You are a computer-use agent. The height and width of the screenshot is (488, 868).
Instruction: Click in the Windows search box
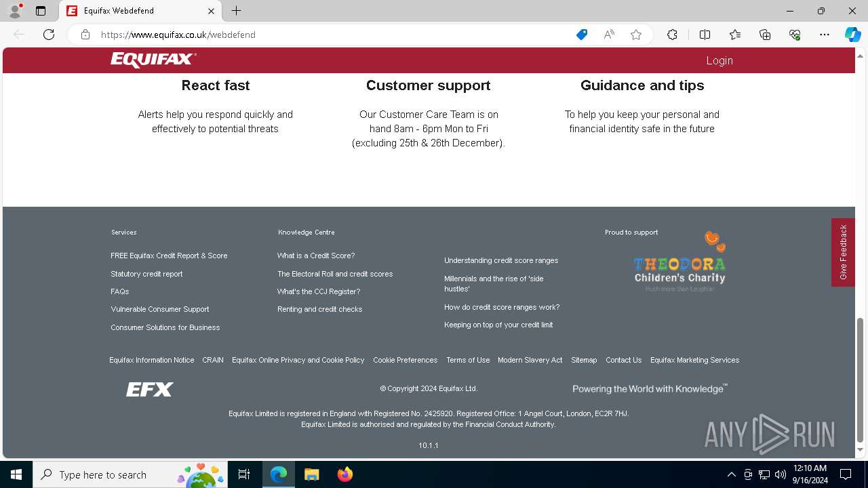(x=129, y=474)
